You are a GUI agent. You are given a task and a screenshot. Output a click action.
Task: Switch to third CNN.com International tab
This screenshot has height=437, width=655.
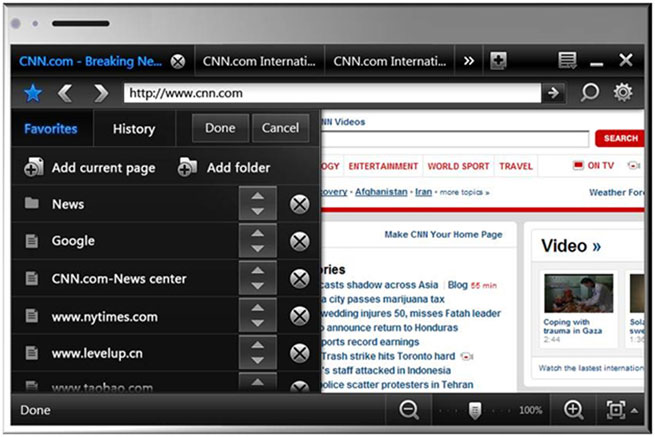(389, 61)
